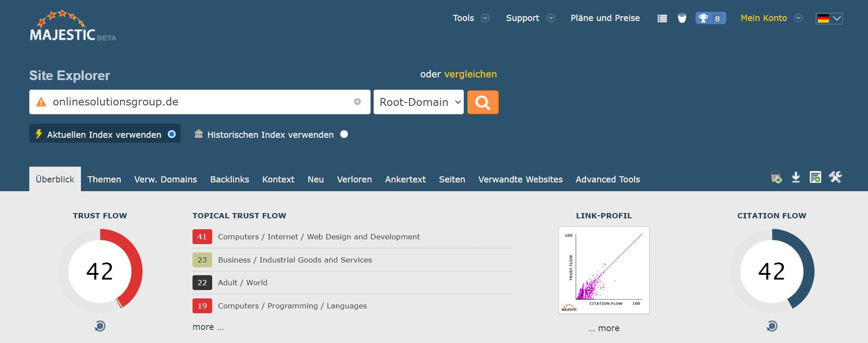
Task: Switch to the Verloren tab
Action: (354, 179)
